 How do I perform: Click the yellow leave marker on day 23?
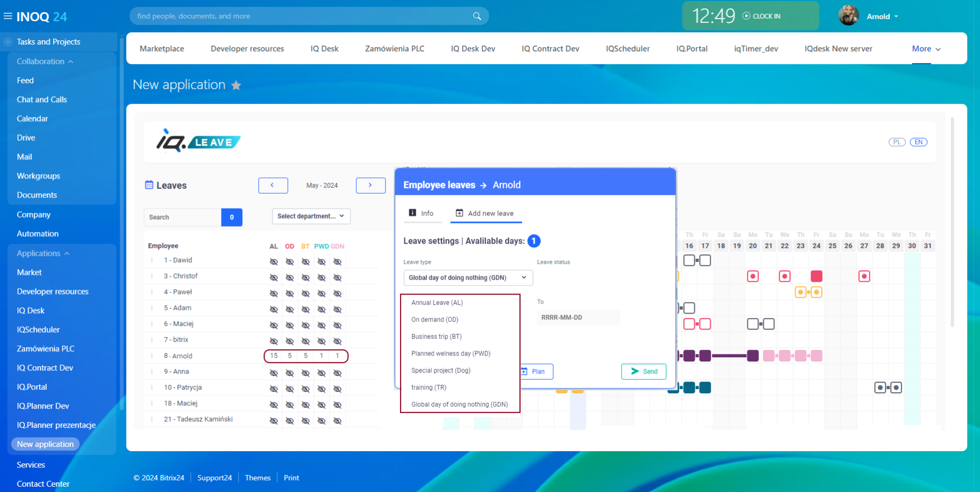click(x=800, y=292)
